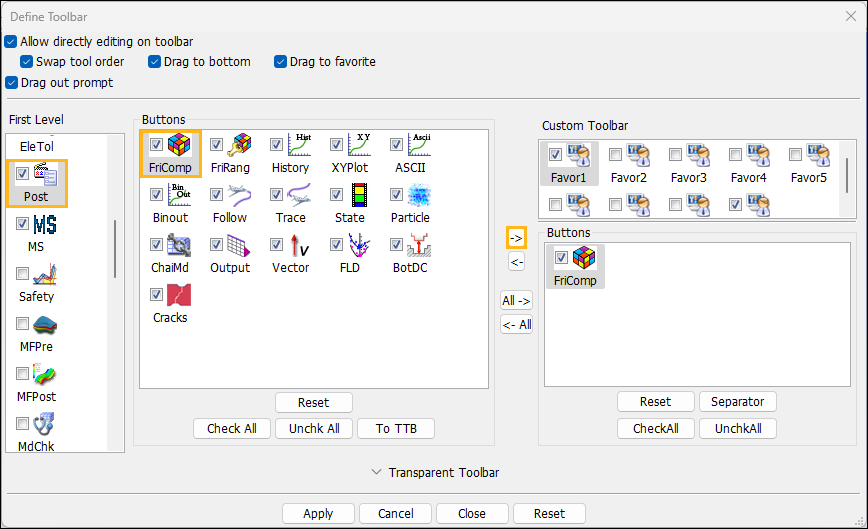Click the FLD diagram icon
Image resolution: width=868 pixels, height=529 pixels.
357,246
